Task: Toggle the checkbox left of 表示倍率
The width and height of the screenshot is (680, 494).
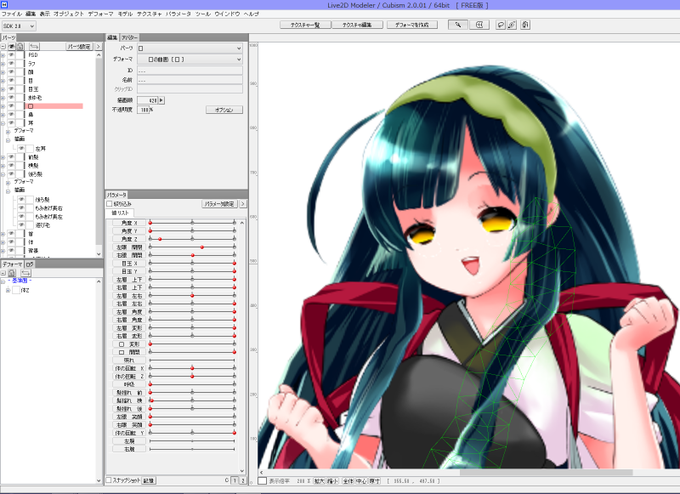Action: 262,481
